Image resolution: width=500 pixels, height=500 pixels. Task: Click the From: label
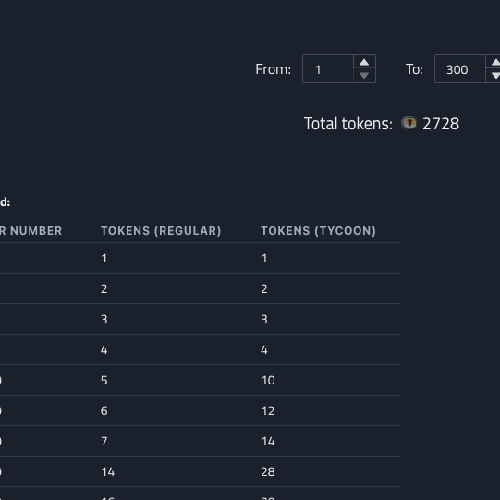click(x=273, y=69)
